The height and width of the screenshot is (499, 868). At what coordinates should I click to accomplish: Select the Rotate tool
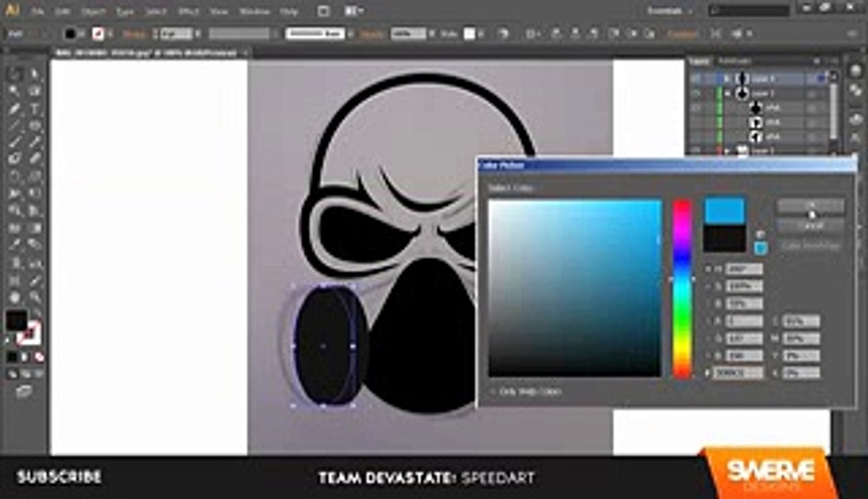pyautogui.click(x=15, y=176)
